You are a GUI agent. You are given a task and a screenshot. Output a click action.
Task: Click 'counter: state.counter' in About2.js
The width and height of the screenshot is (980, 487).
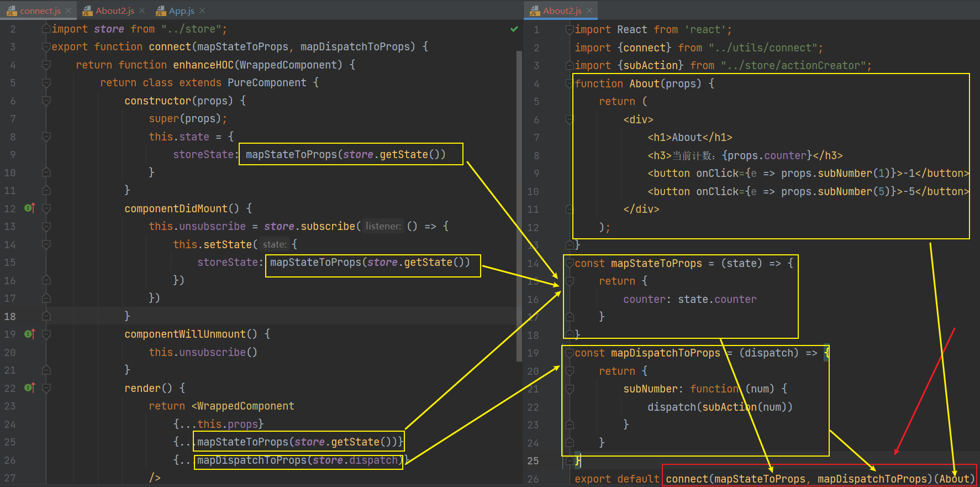tap(690, 299)
